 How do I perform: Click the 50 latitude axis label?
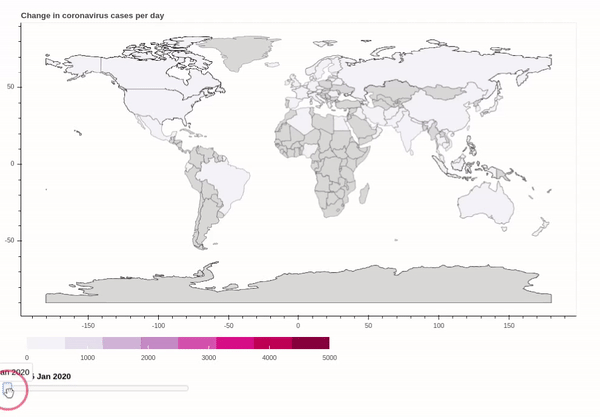click(x=10, y=87)
